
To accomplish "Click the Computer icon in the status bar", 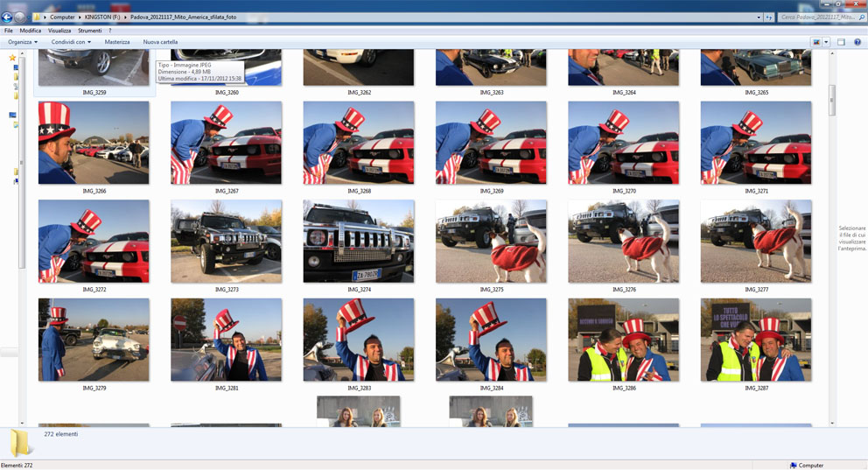I will [794, 466].
